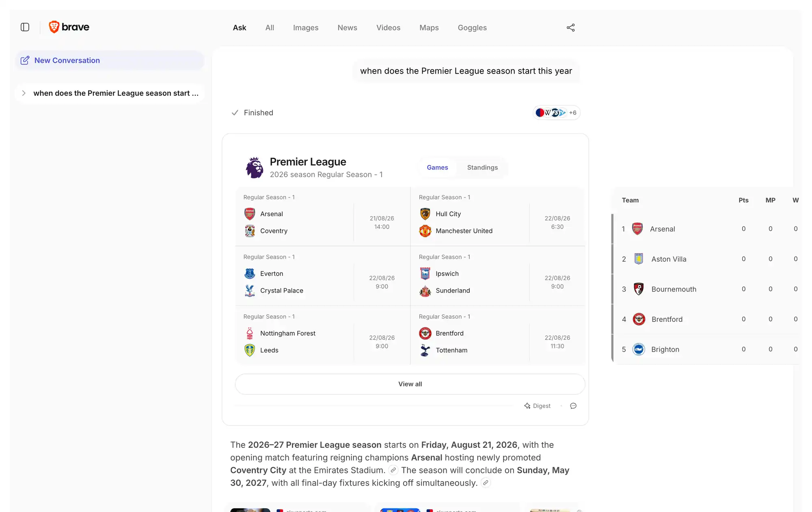The image size is (812, 512).
Task: Click the Brave lion logo
Action: (x=54, y=27)
